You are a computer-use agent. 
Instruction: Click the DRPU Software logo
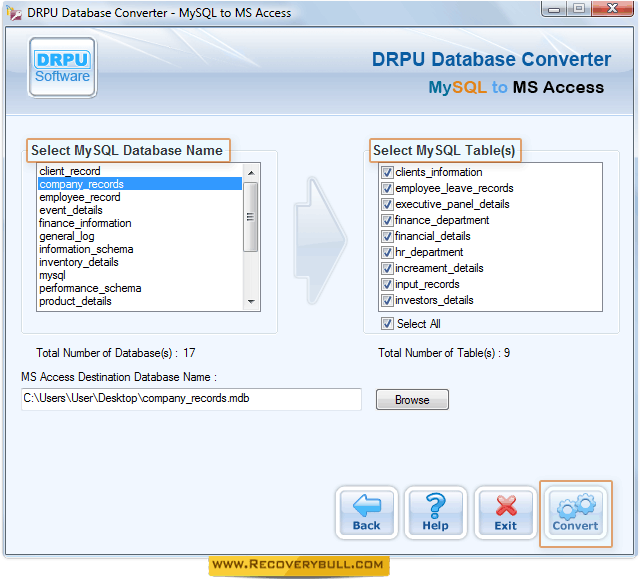pyautogui.click(x=62, y=67)
